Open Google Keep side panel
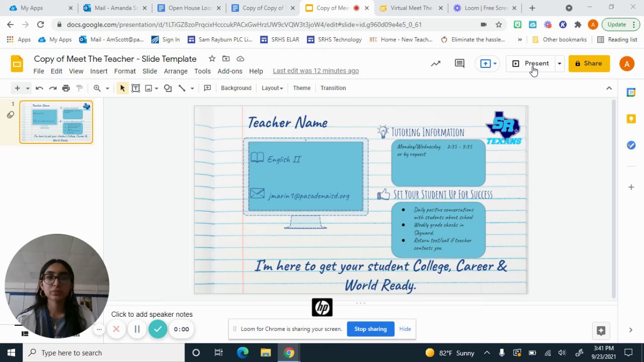 (631, 119)
